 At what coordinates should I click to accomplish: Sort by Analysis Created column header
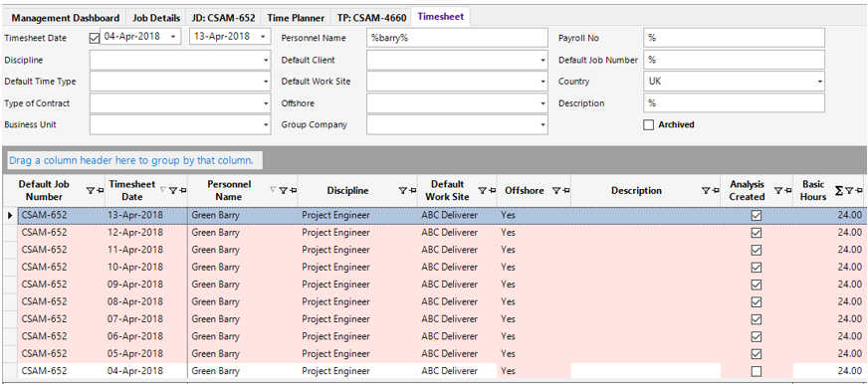coord(747,191)
